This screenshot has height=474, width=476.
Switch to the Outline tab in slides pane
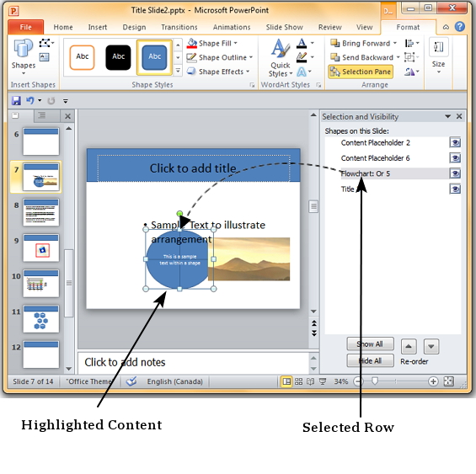point(42,115)
